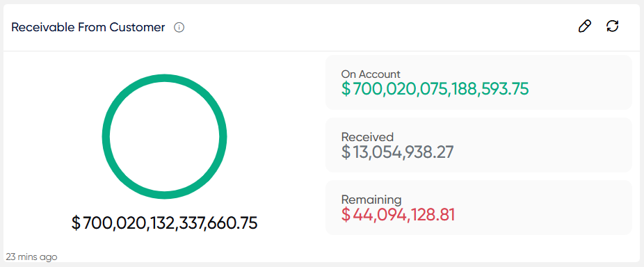Click the pencil edit icon

click(584, 26)
